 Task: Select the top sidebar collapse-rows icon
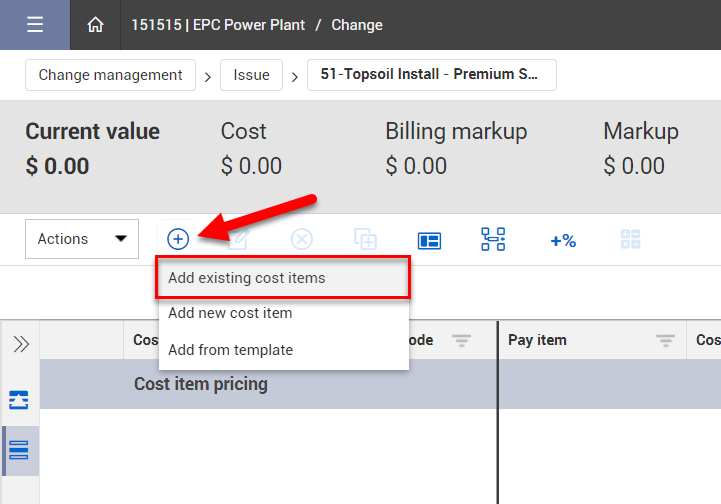19,400
